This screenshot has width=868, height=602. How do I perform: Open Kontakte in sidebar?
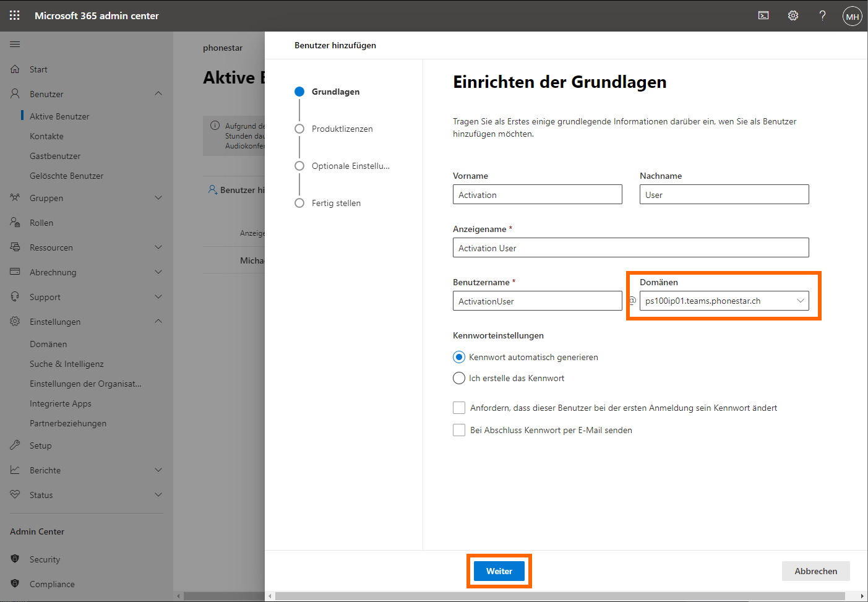(x=46, y=136)
